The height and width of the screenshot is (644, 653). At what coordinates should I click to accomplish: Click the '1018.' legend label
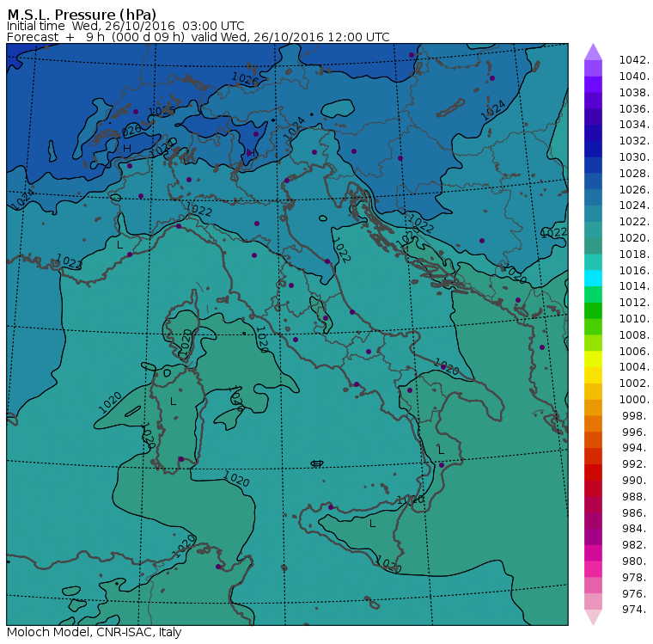click(634, 255)
